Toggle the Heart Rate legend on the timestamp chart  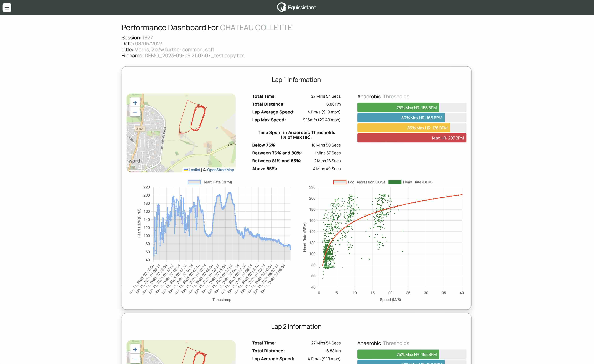click(x=210, y=182)
